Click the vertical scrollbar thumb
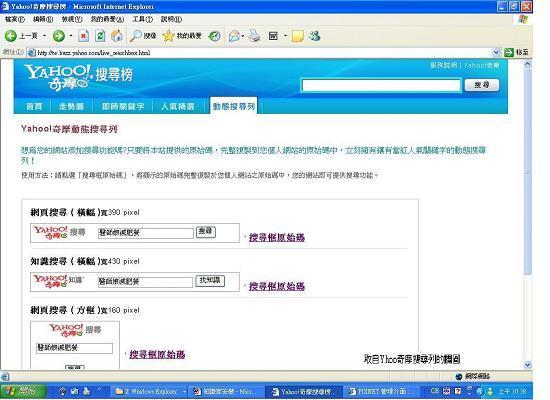Viewport: 550px width, 400px height. point(527,172)
